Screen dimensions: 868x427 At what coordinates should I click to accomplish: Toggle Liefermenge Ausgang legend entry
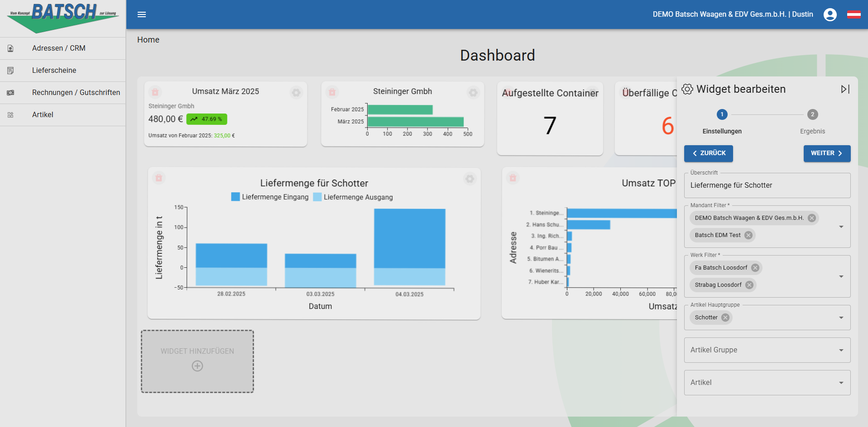click(x=353, y=197)
